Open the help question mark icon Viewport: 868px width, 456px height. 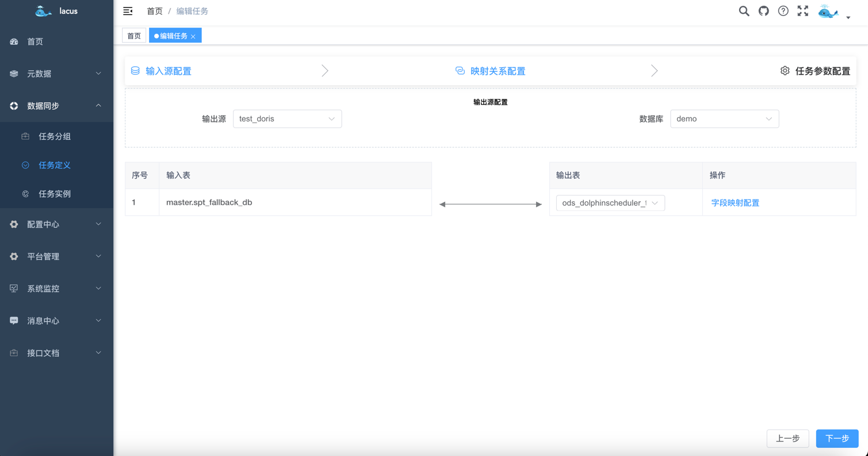(783, 11)
